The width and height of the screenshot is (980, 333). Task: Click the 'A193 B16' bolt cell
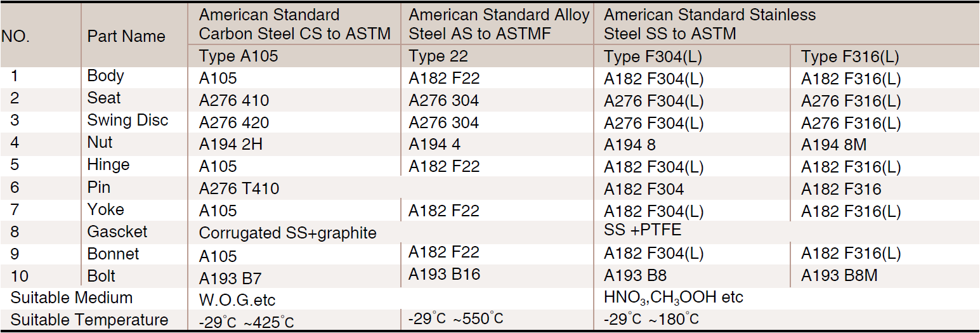point(445,275)
